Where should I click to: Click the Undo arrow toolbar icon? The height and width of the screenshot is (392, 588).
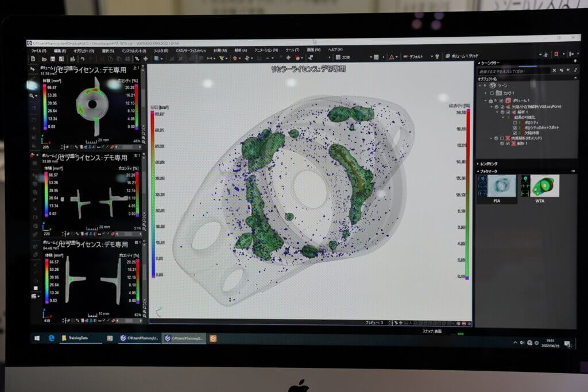click(82, 59)
